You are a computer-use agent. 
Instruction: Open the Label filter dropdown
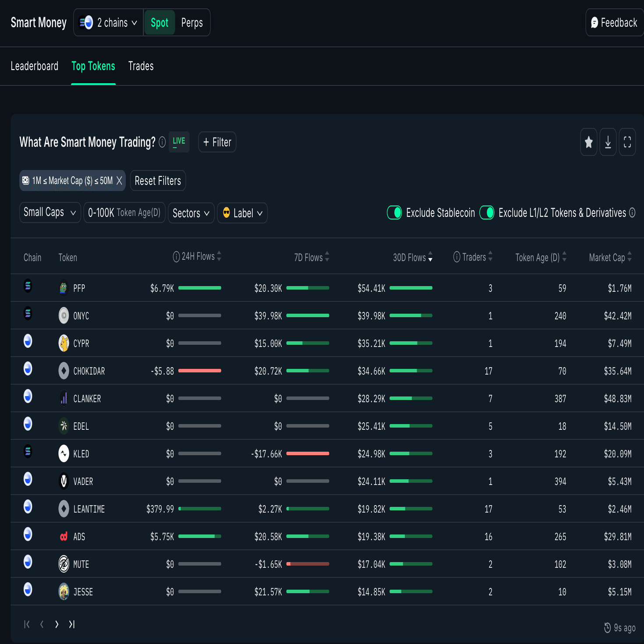[x=242, y=213]
